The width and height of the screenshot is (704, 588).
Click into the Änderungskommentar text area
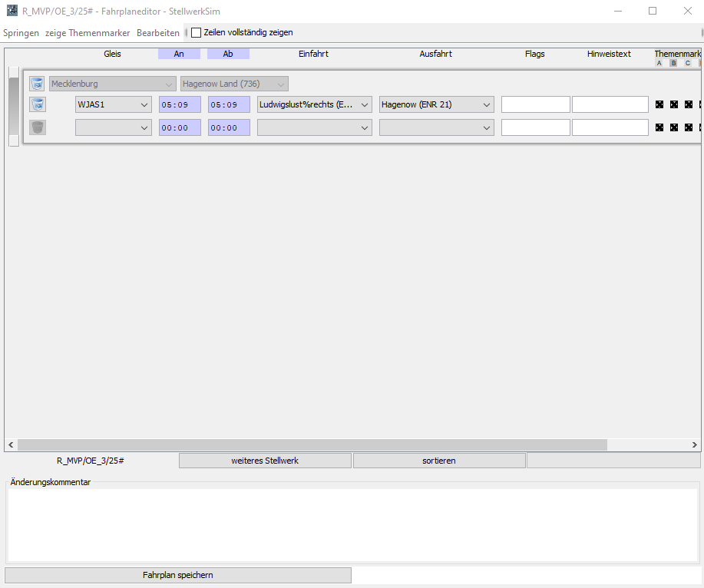pos(352,525)
